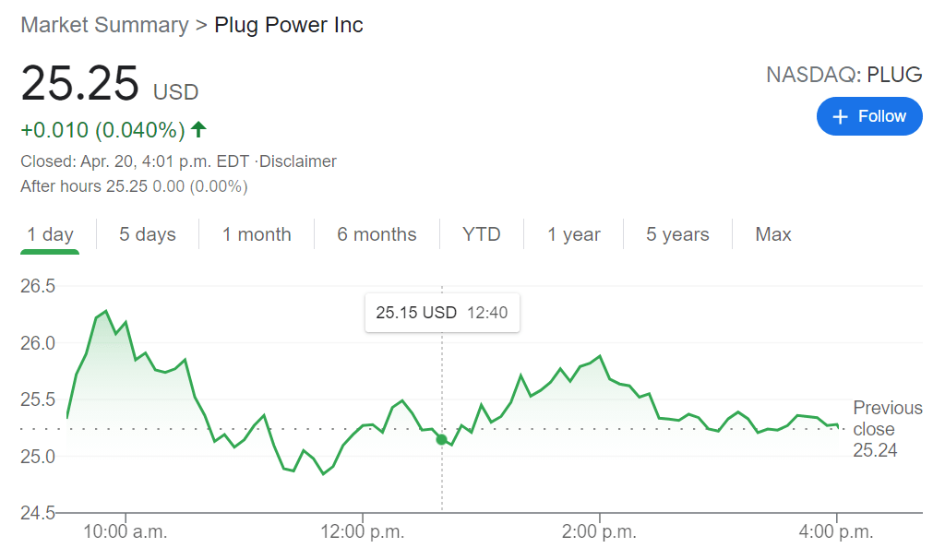Image resolution: width=945 pixels, height=560 pixels.
Task: Reselect the 1 day chart tab
Action: pos(50,233)
